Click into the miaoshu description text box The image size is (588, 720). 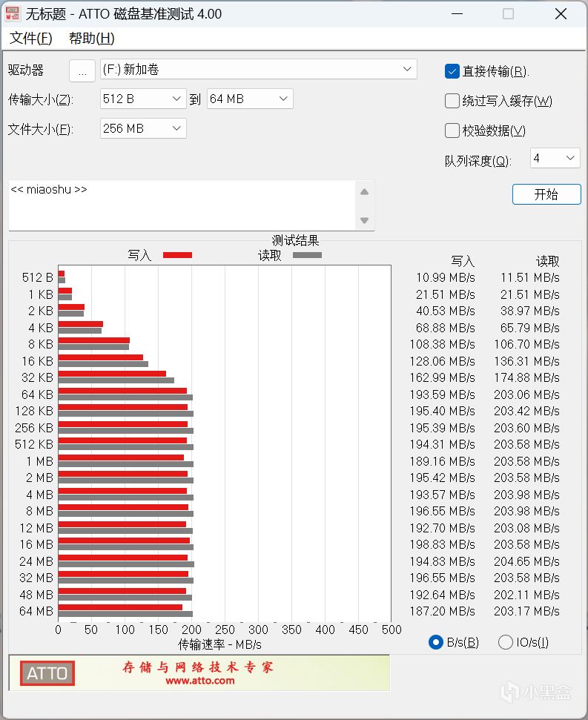182,205
